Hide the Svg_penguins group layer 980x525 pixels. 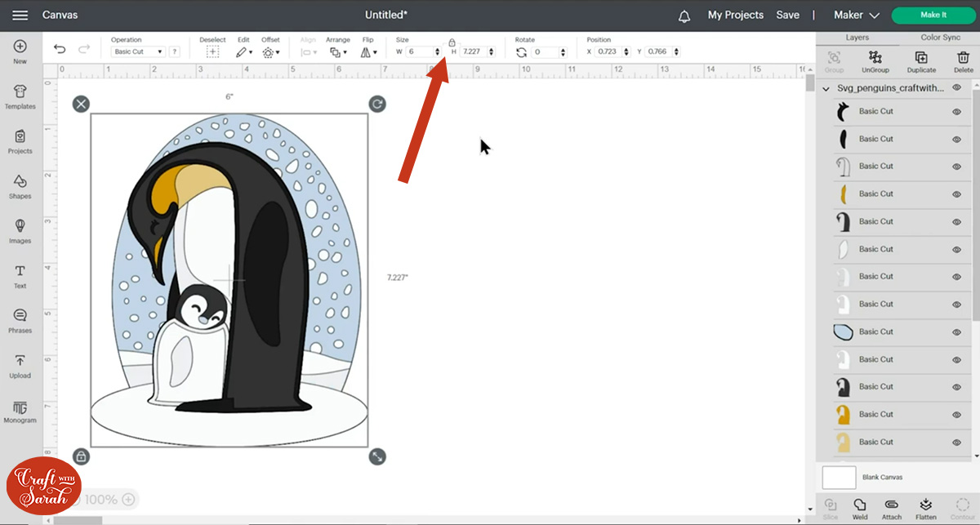point(956,87)
